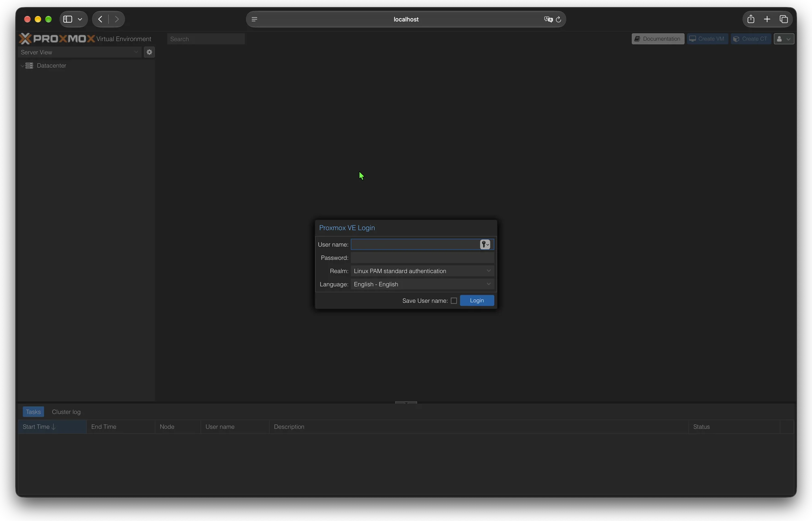Click the Create VM button
This screenshot has height=521, width=812.
tap(707, 39)
